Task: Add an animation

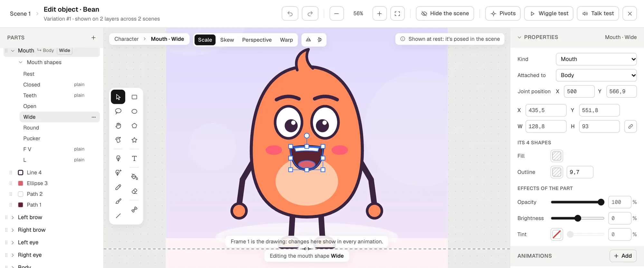Action: [x=623, y=256]
